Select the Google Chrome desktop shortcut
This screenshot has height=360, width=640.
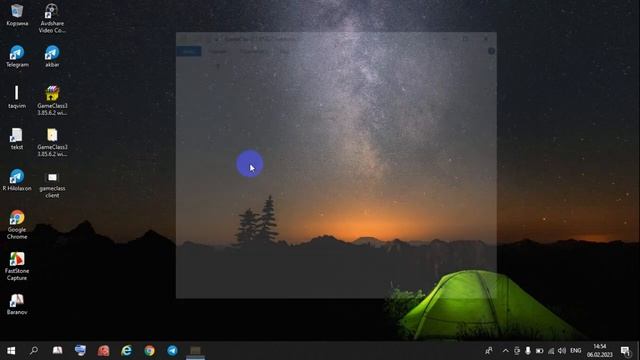click(x=17, y=224)
